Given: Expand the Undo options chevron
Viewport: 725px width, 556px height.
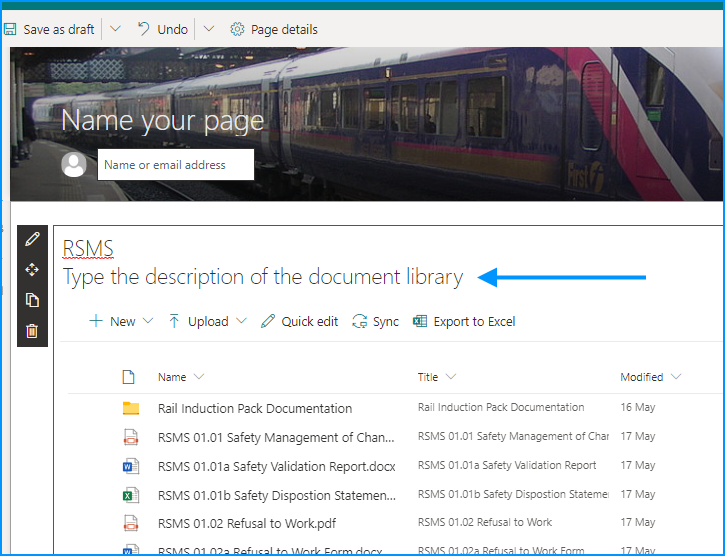Looking at the screenshot, I should click(209, 29).
